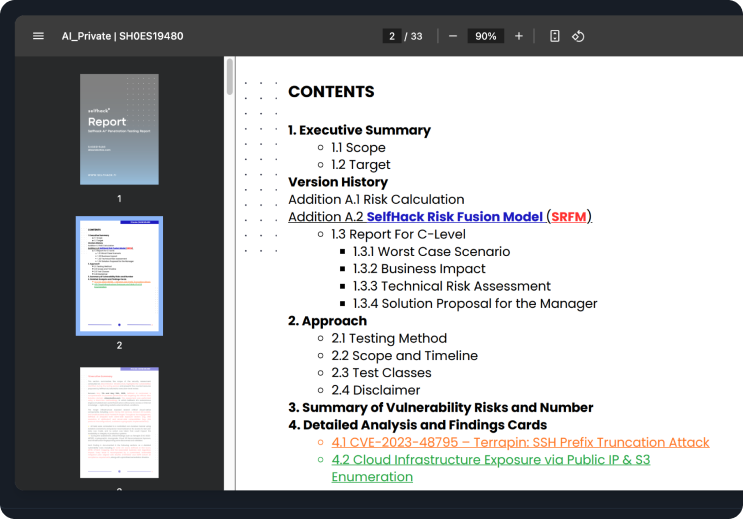Viewport: 743px width, 519px height.
Task: Click '4. Detailed Analysis and Findings Cards'
Action: [x=417, y=425]
